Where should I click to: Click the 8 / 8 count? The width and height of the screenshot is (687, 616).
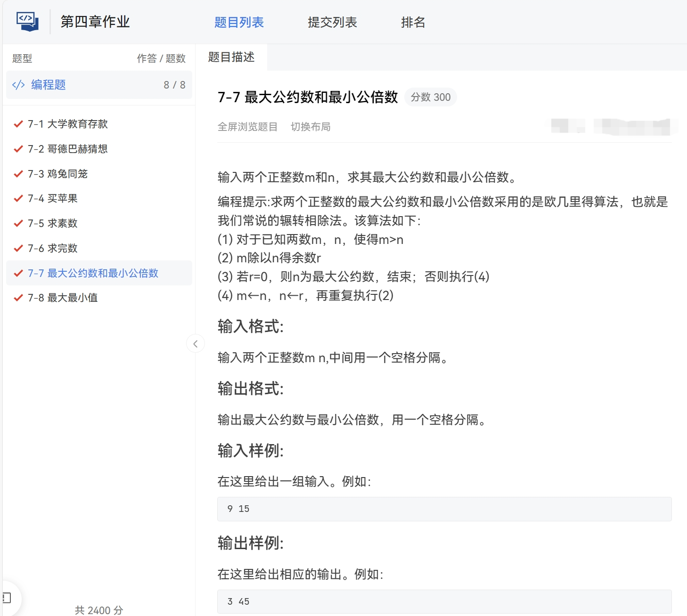pos(174,85)
